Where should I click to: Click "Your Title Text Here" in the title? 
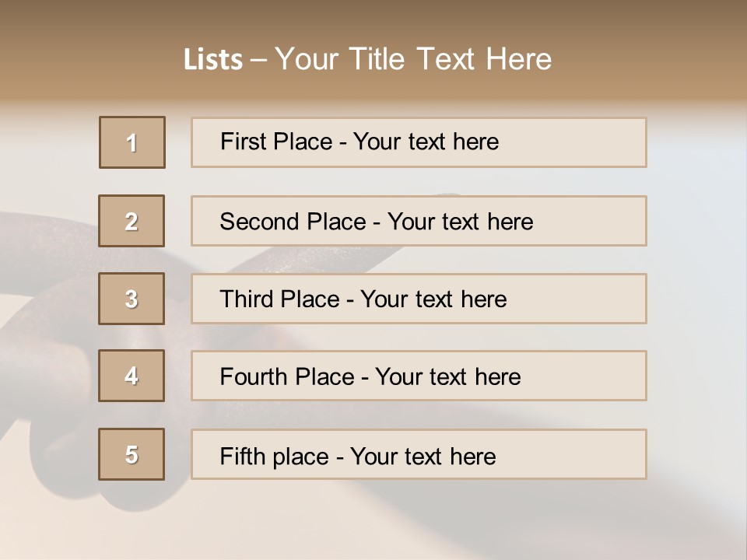pos(413,59)
